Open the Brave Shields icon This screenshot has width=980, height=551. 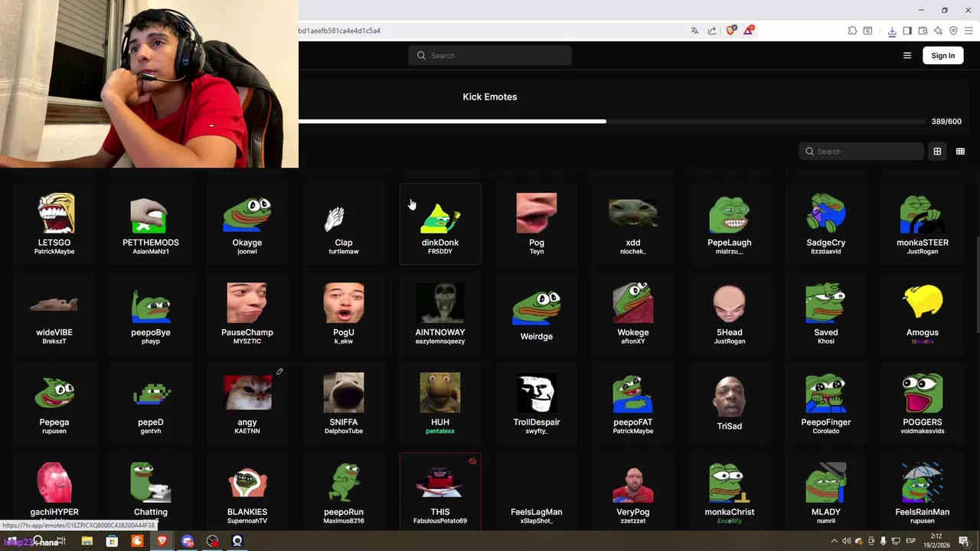tap(730, 31)
